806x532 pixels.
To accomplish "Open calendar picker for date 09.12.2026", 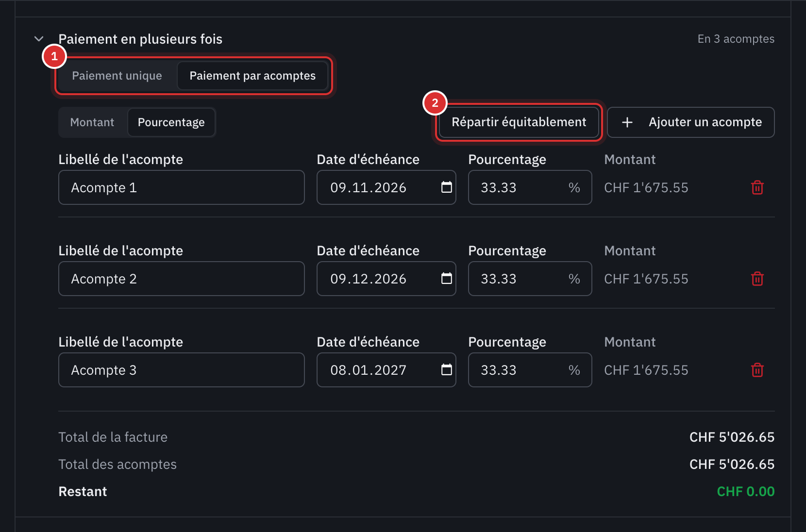I will (446, 279).
